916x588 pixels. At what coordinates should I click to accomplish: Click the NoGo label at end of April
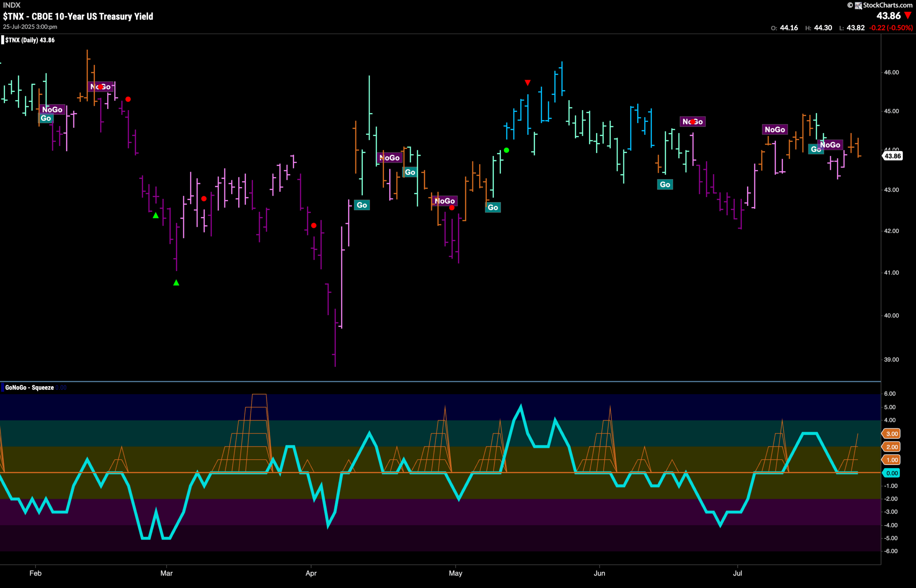[445, 201]
